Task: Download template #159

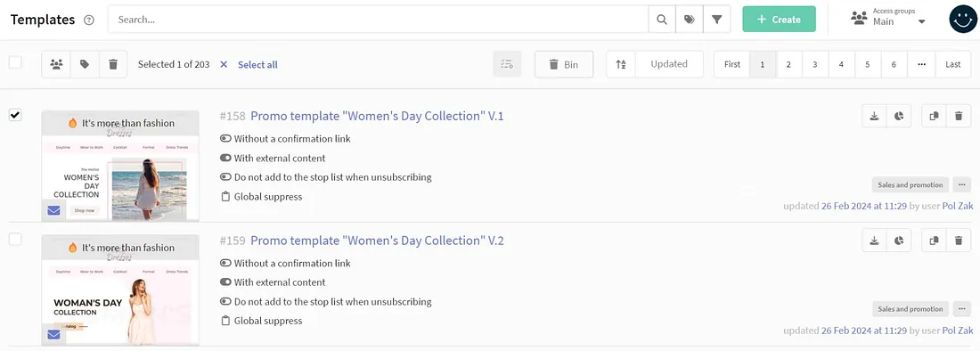Action: pos(874,241)
